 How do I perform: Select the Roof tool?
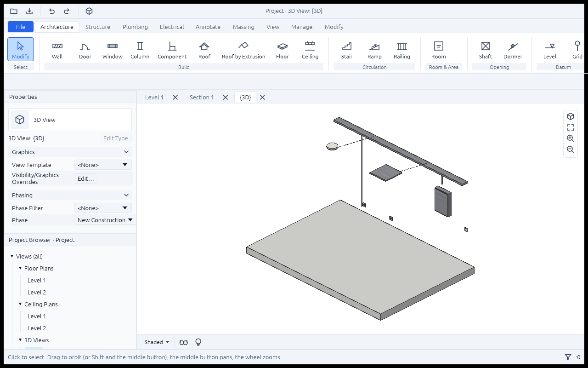click(204, 50)
